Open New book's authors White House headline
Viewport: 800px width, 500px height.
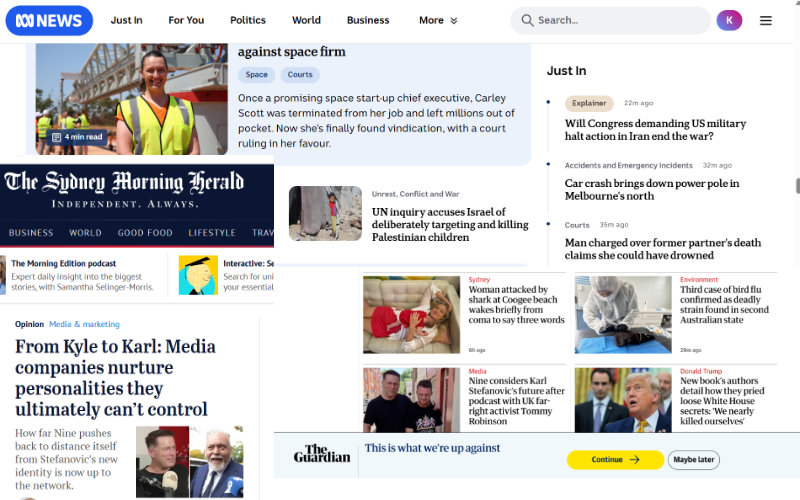tap(722, 401)
